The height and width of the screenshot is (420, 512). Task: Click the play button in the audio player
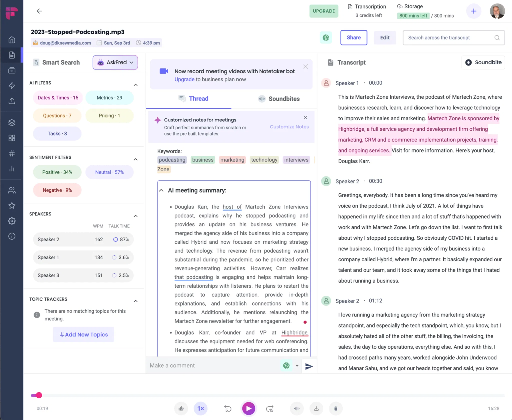pos(248,408)
